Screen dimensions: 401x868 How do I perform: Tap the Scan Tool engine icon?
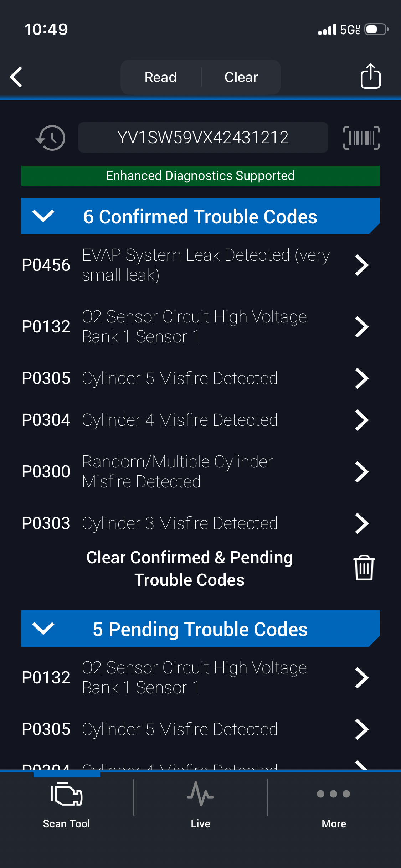pyautogui.click(x=67, y=794)
